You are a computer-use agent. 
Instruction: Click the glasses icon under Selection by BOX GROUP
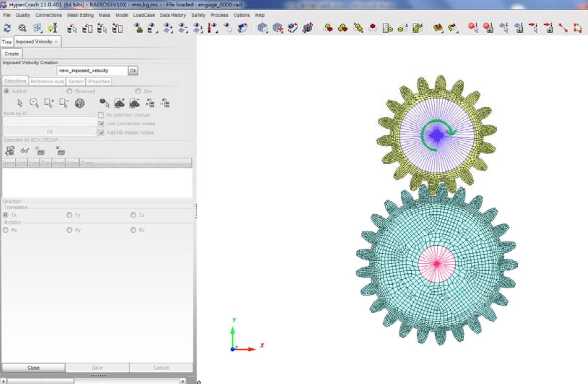pos(24,151)
